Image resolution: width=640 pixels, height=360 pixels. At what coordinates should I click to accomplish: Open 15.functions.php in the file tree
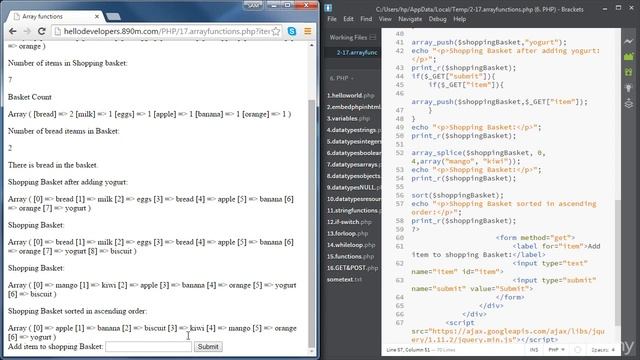click(x=350, y=256)
